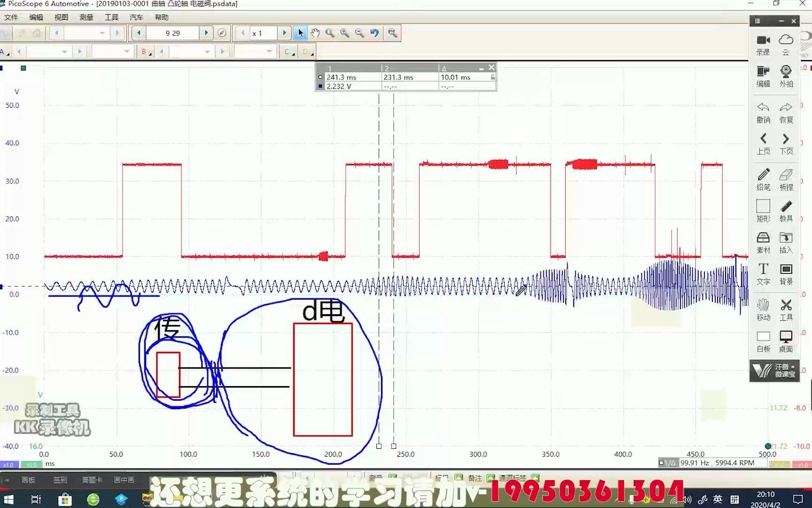Switch to 桌面 desktop mode

[786, 342]
